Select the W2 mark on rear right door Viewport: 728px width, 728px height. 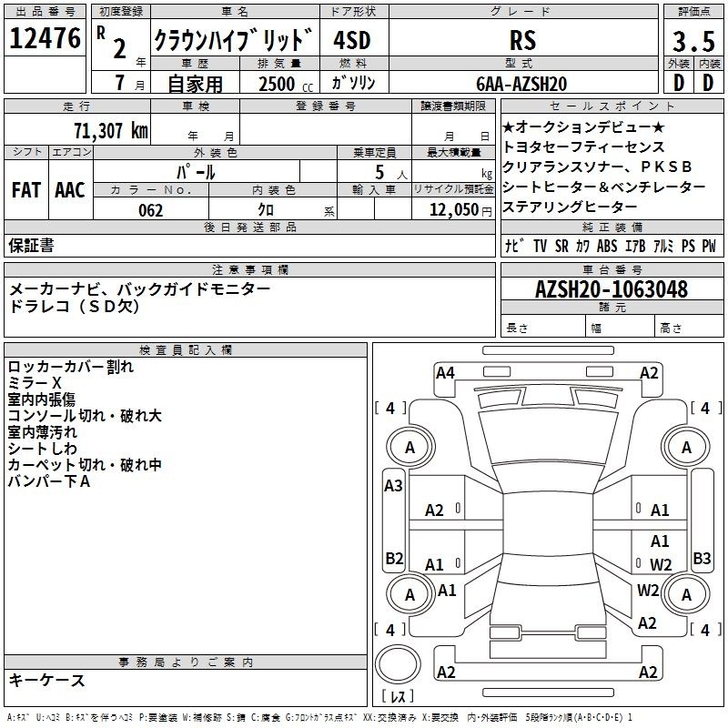(661, 564)
